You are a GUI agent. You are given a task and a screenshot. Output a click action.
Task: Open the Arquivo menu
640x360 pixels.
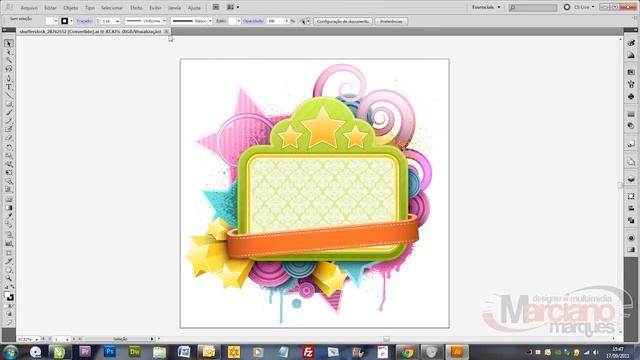(29, 8)
